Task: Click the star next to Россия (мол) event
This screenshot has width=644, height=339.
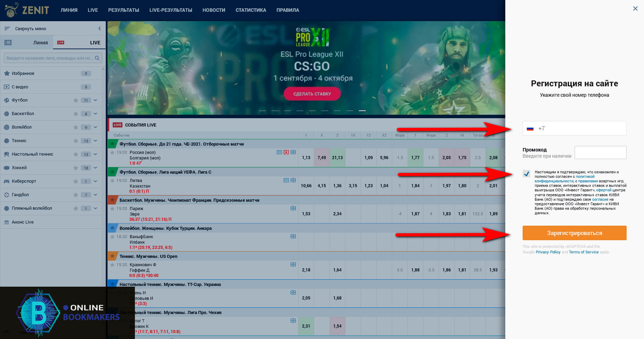Action: 112,152
